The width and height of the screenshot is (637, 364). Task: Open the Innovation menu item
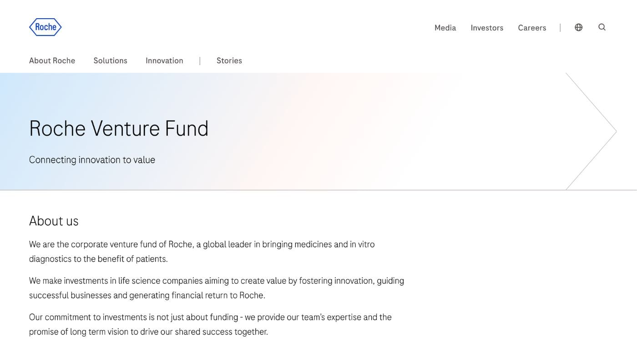point(164,61)
